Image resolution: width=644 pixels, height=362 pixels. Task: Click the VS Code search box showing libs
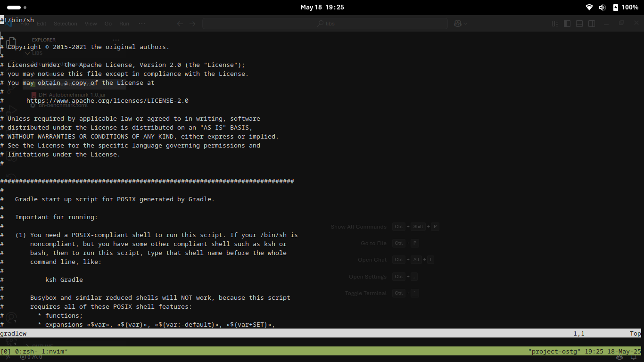point(325,24)
